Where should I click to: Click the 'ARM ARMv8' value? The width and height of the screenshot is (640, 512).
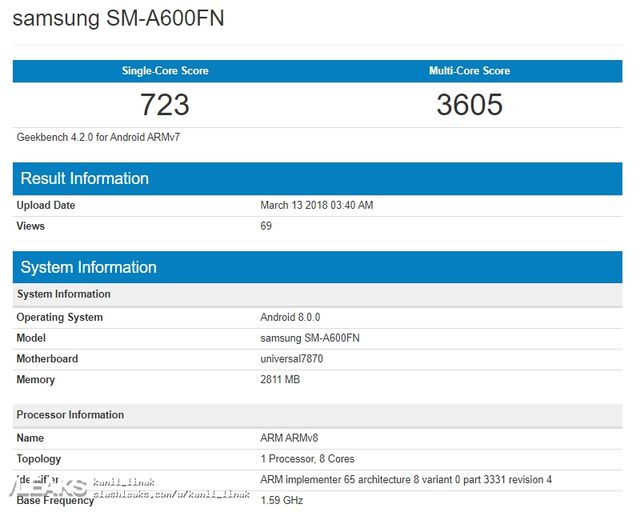pos(289,438)
